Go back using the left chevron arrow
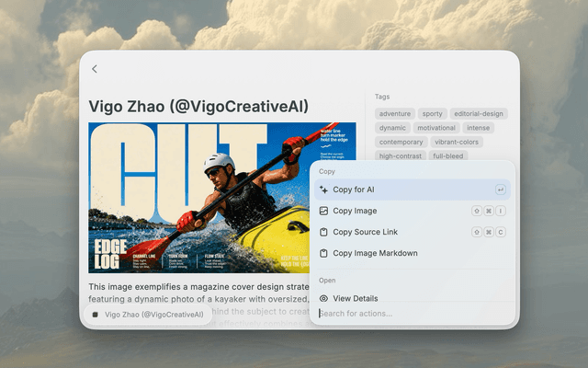 pos(95,69)
